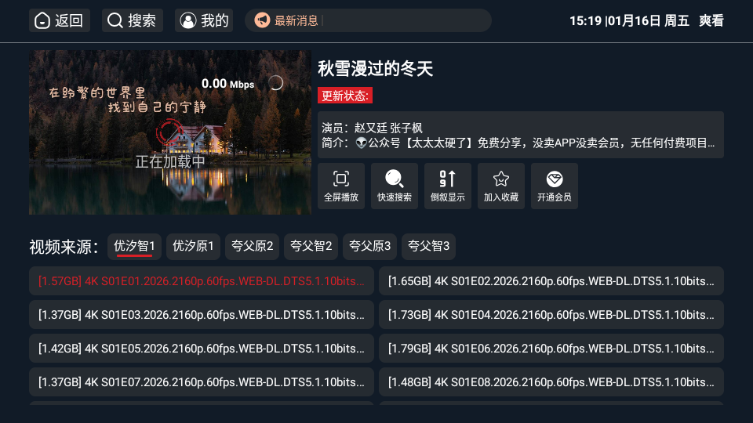Click the title 秋雪漫过的冬天
Image resolution: width=753 pixels, height=423 pixels.
376,69
